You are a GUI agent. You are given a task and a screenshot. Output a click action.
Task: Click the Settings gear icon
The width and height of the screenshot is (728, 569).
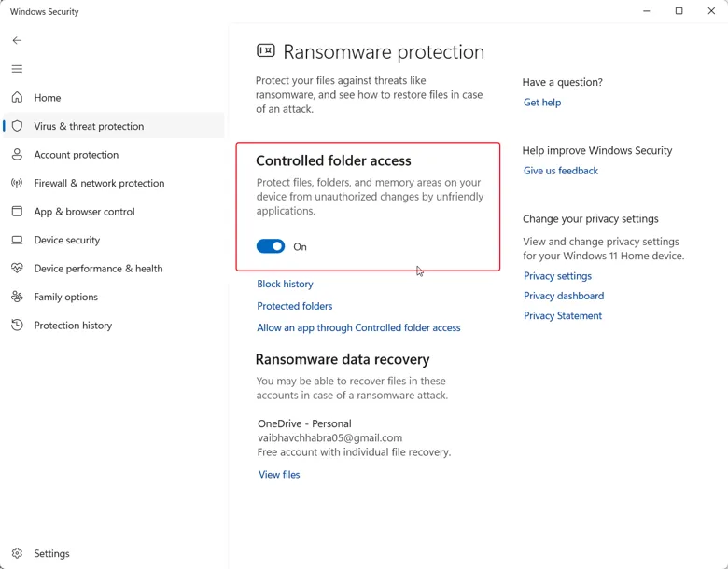point(17,553)
